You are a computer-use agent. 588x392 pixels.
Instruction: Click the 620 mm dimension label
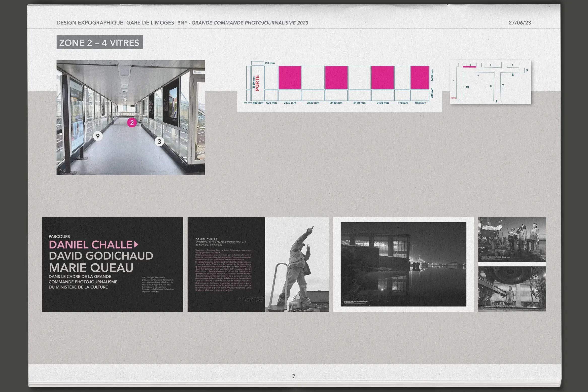pos(271,103)
